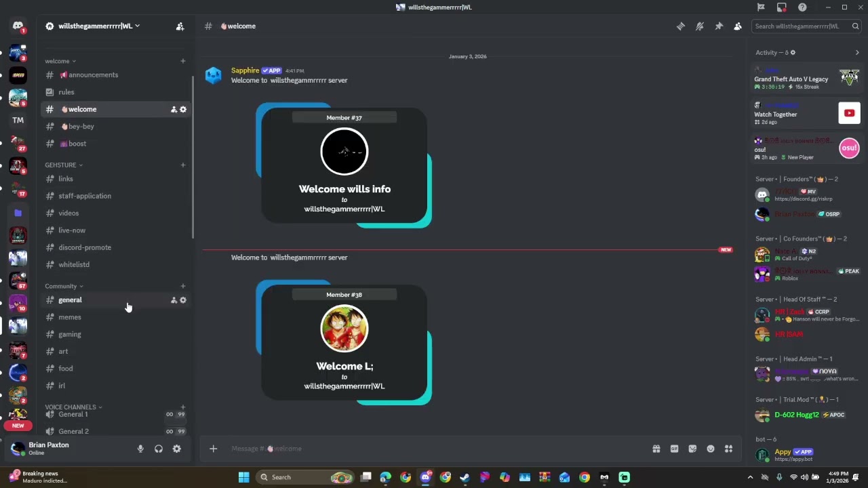
Task: Collapse the Community category
Action: [x=64, y=286]
